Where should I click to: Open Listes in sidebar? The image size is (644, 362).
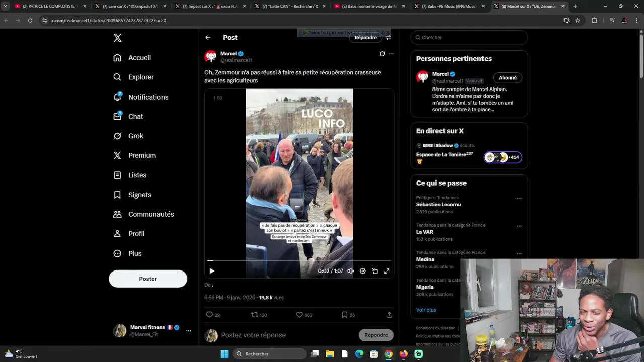130,175
